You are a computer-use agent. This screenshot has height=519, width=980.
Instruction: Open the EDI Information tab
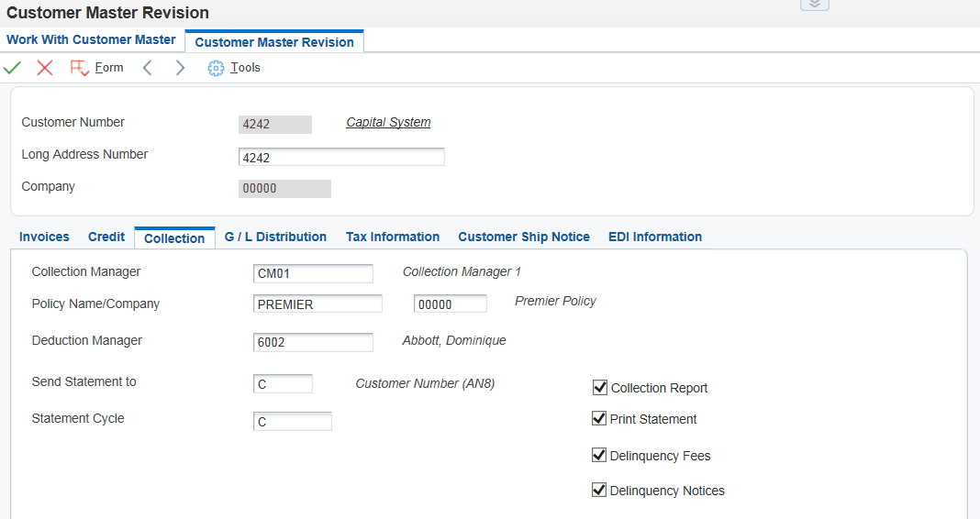(x=655, y=237)
